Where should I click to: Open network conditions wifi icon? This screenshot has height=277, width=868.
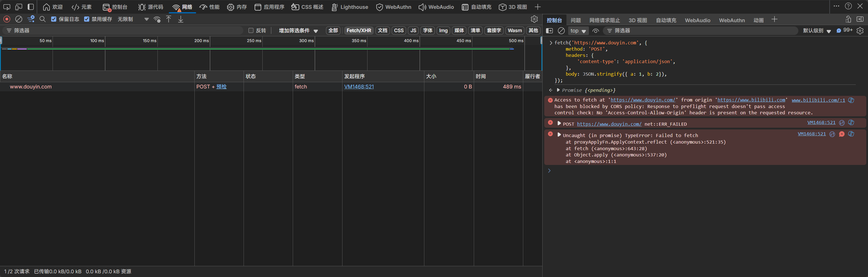tap(157, 19)
